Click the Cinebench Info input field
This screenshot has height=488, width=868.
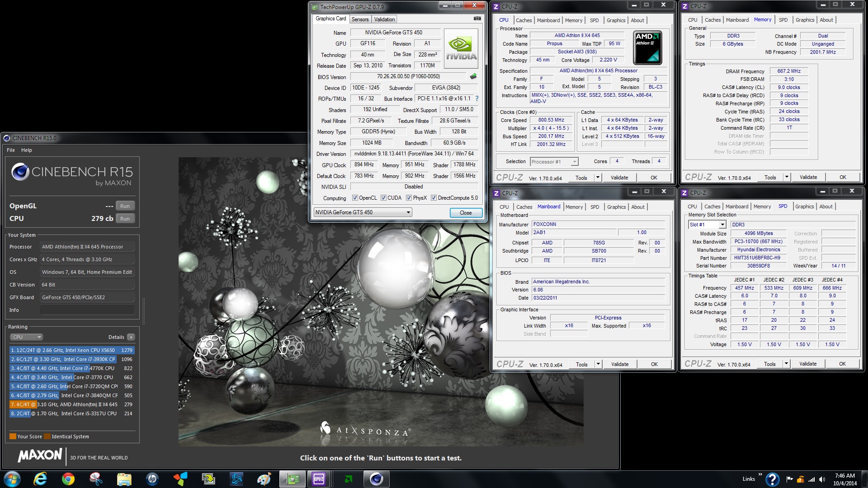pyautogui.click(x=87, y=310)
